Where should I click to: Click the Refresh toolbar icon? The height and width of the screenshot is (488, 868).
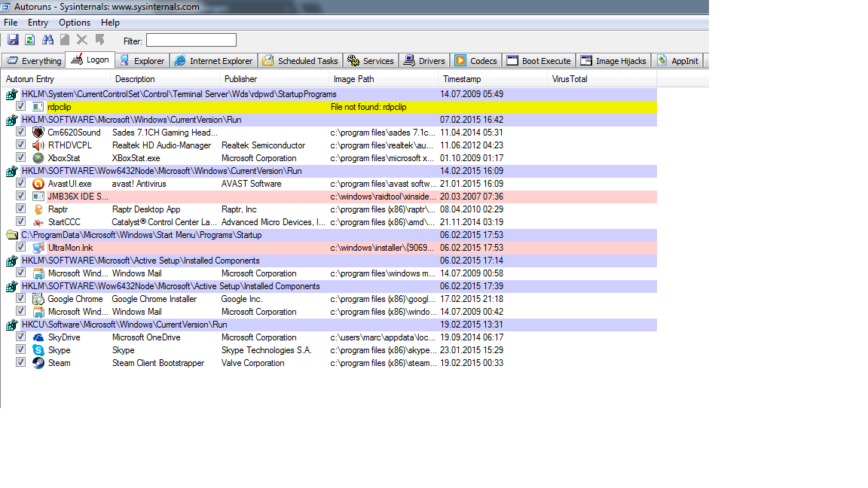(x=30, y=40)
